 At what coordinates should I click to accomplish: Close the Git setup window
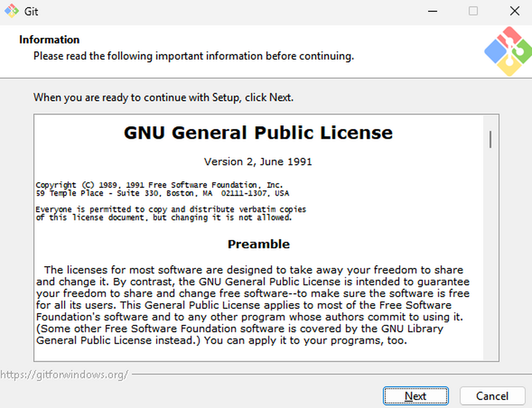pos(515,11)
